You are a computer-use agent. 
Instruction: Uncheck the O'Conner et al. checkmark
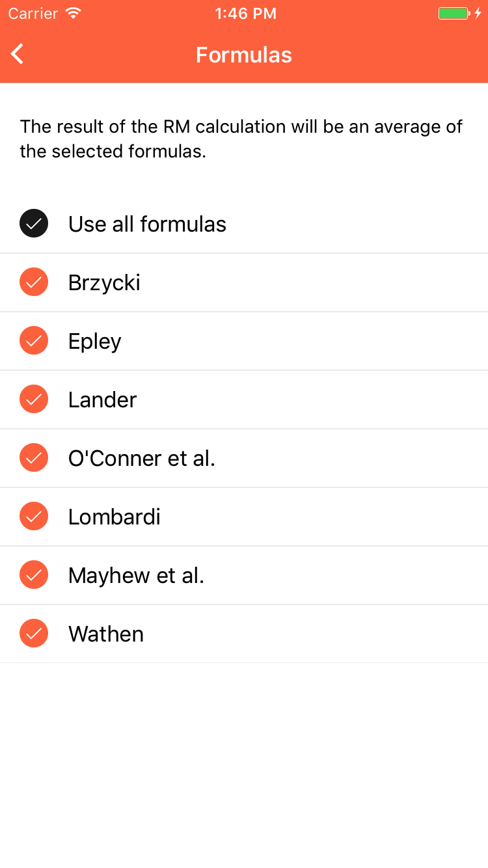click(x=34, y=458)
